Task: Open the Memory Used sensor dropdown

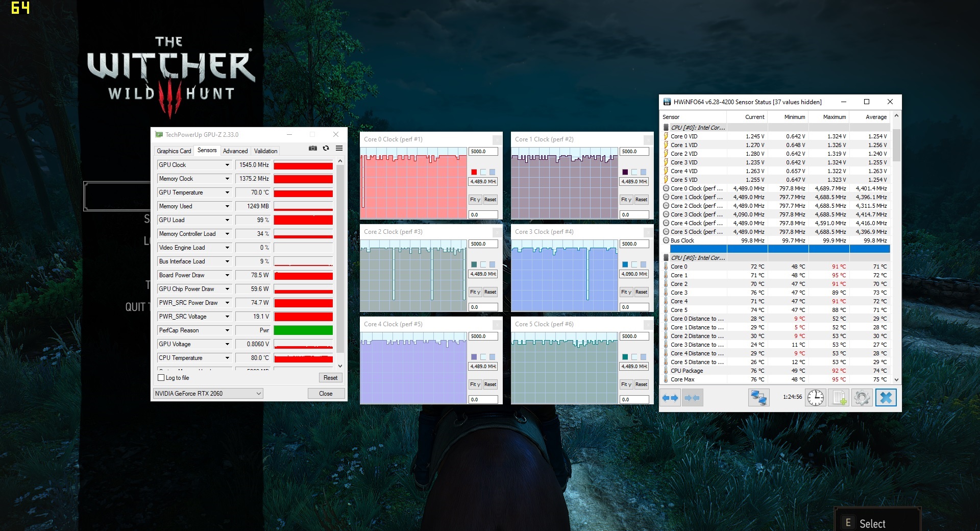Action: (228, 206)
